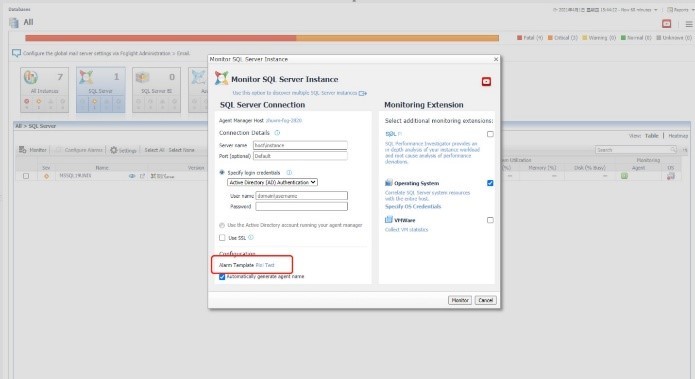
Task: Click the All Instances tile icon
Action: (x=31, y=77)
